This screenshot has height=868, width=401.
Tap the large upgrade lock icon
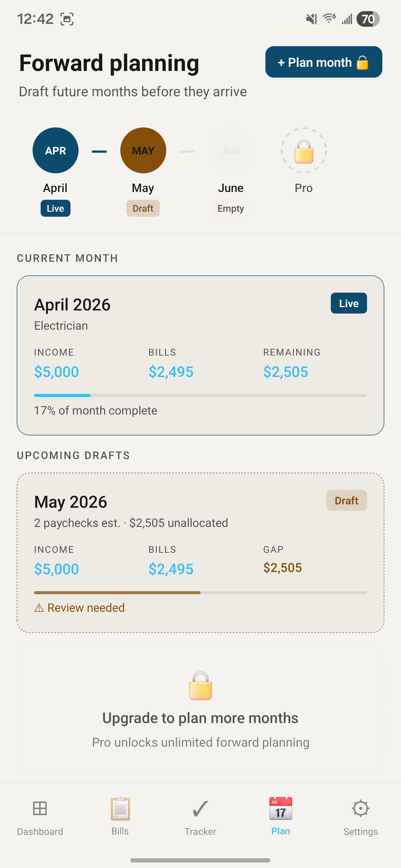point(200,686)
